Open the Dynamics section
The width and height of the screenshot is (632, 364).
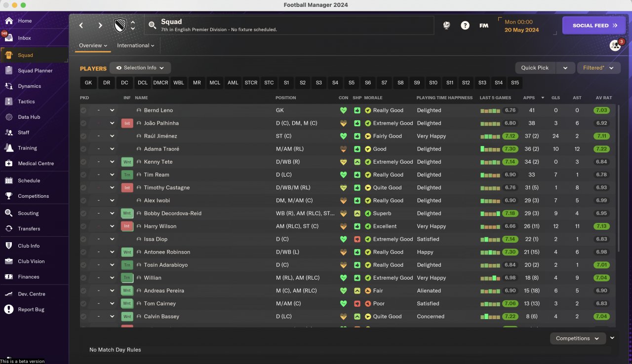(x=30, y=86)
